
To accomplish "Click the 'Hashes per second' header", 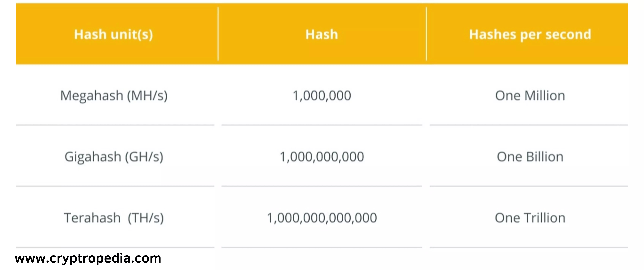I will (x=530, y=34).
